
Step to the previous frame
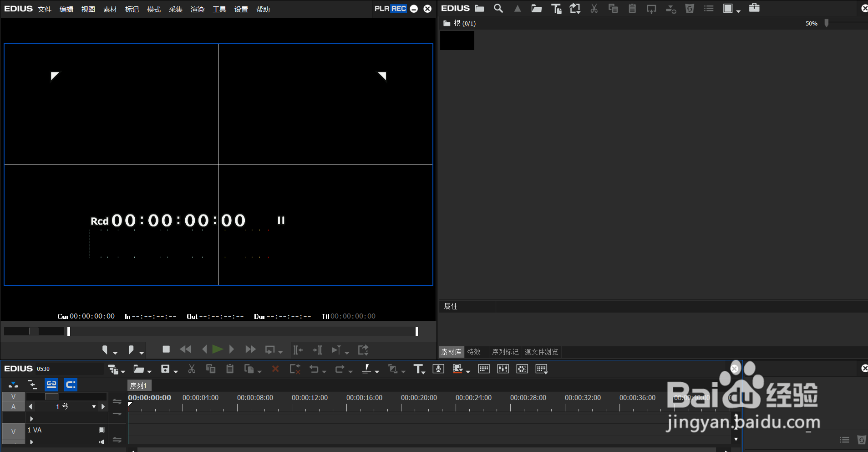tap(204, 349)
